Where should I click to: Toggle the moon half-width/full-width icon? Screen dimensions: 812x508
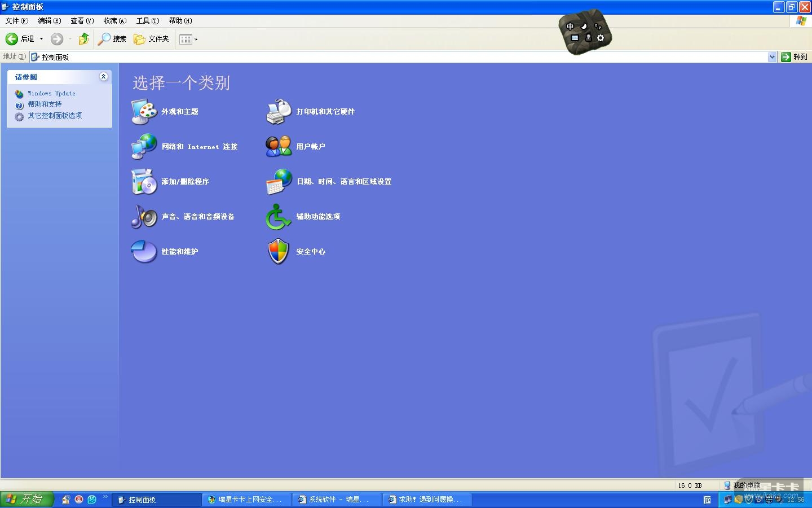[x=584, y=26]
